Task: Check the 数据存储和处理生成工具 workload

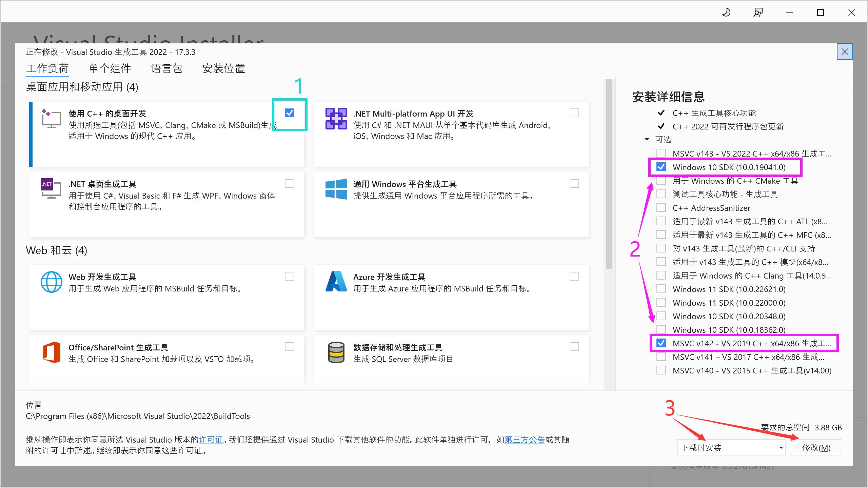Action: point(574,347)
